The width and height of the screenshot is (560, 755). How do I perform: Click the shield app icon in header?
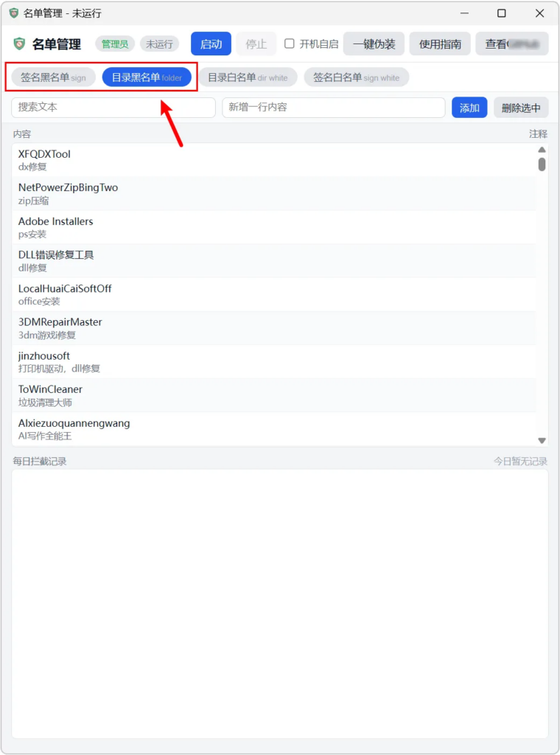[19, 44]
